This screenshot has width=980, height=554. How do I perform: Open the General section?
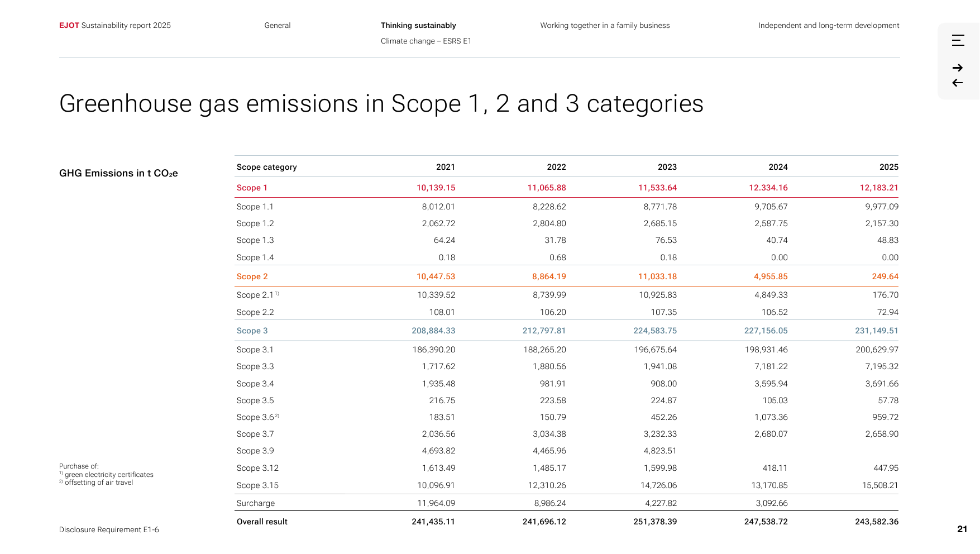click(x=278, y=25)
